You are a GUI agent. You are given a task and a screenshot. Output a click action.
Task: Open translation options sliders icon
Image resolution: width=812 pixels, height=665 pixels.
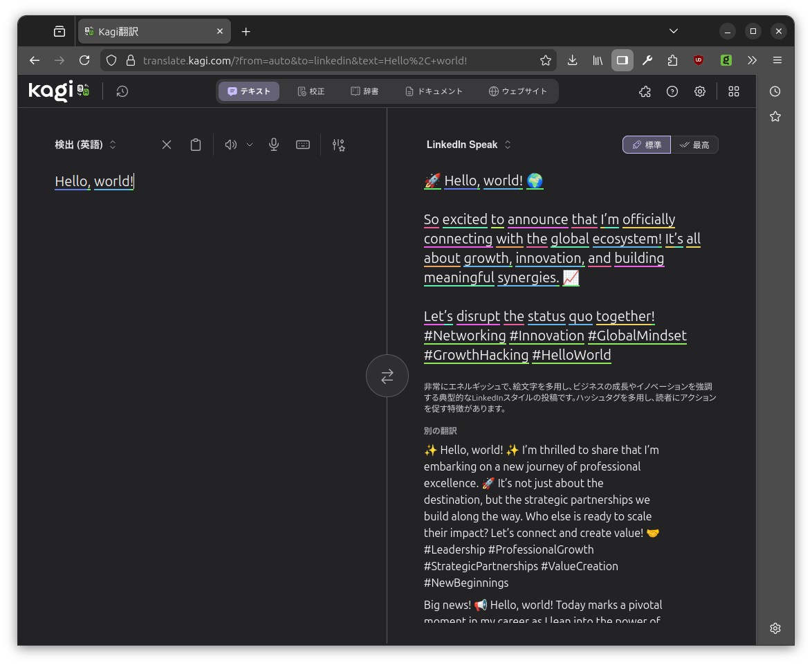(x=338, y=145)
